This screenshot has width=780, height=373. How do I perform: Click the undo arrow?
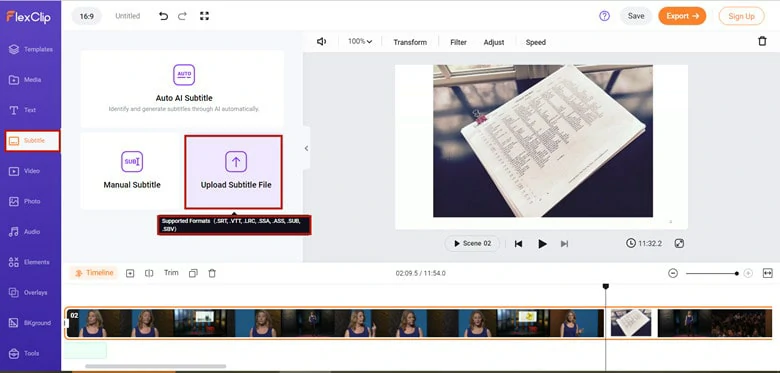[x=163, y=16]
